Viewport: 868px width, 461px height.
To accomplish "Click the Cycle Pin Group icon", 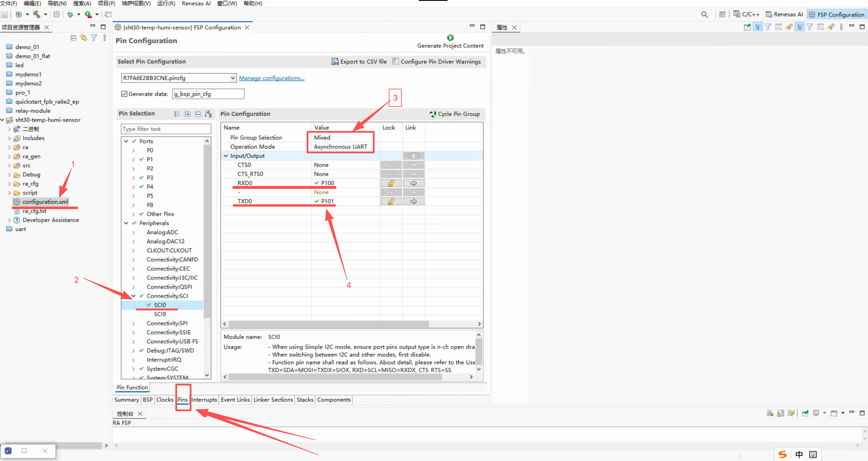I will pyautogui.click(x=433, y=114).
